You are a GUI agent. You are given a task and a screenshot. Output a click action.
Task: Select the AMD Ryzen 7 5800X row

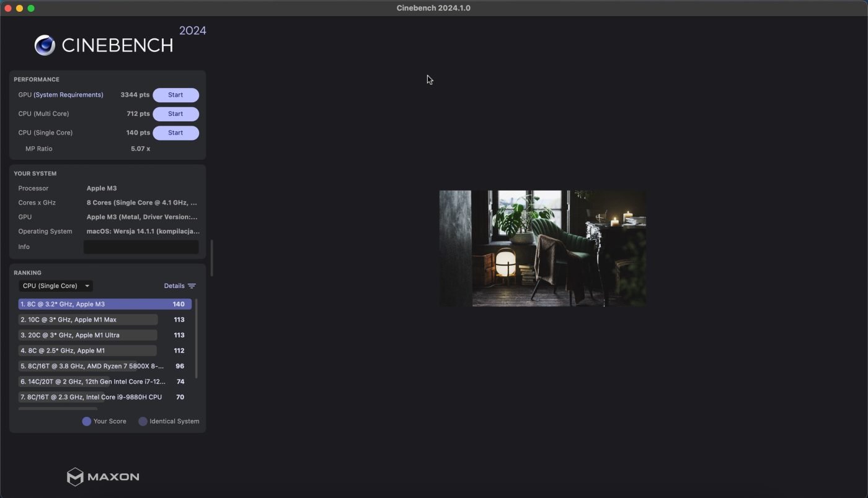tap(105, 366)
